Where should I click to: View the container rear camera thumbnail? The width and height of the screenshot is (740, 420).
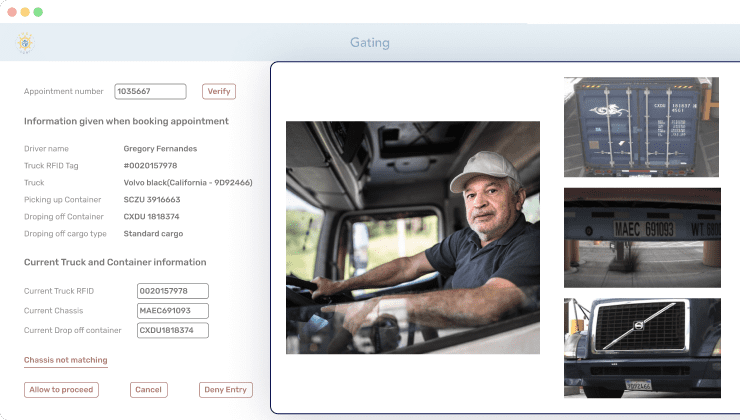point(641,127)
